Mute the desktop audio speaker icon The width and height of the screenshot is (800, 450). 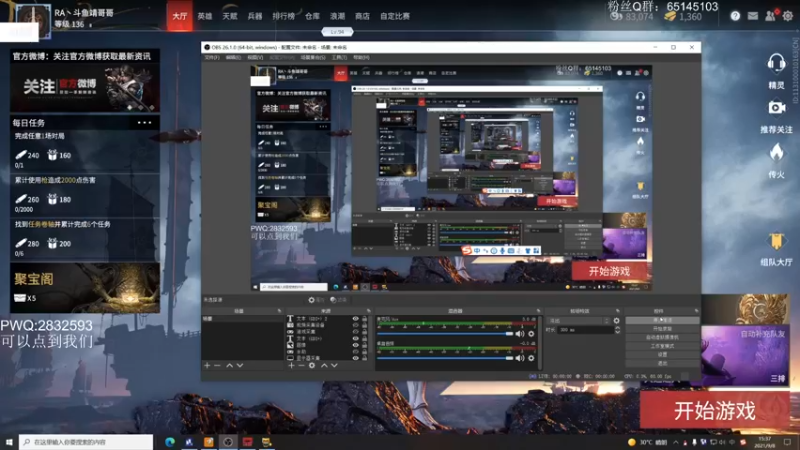(x=519, y=358)
